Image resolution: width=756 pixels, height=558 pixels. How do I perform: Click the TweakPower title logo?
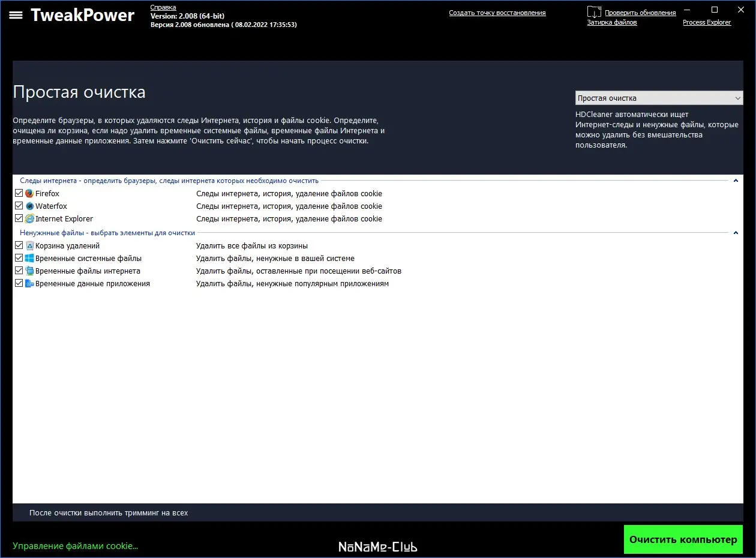coord(83,15)
